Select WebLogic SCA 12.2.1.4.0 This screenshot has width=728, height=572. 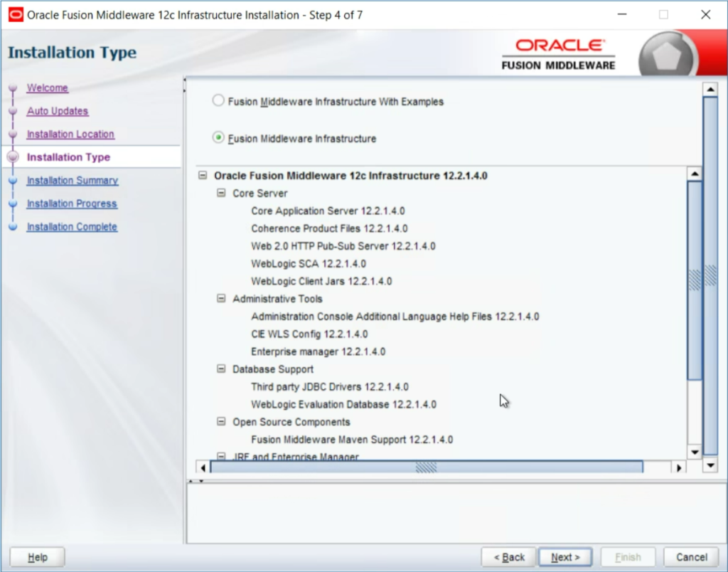[309, 264]
